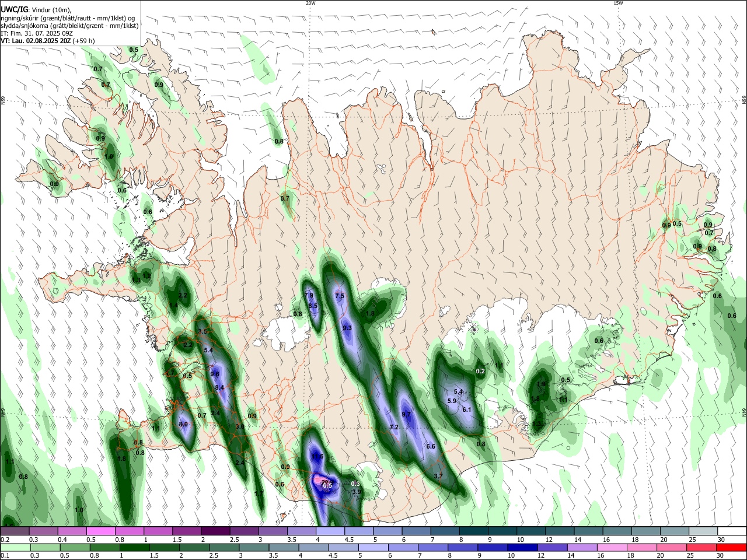Click the 20W longitude label
Screen dimensions: 747x560
click(310, 3)
